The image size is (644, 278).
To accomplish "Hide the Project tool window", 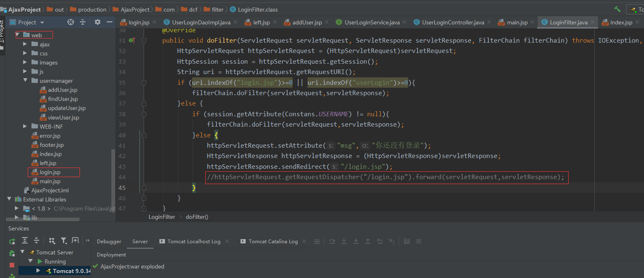I will [x=109, y=22].
